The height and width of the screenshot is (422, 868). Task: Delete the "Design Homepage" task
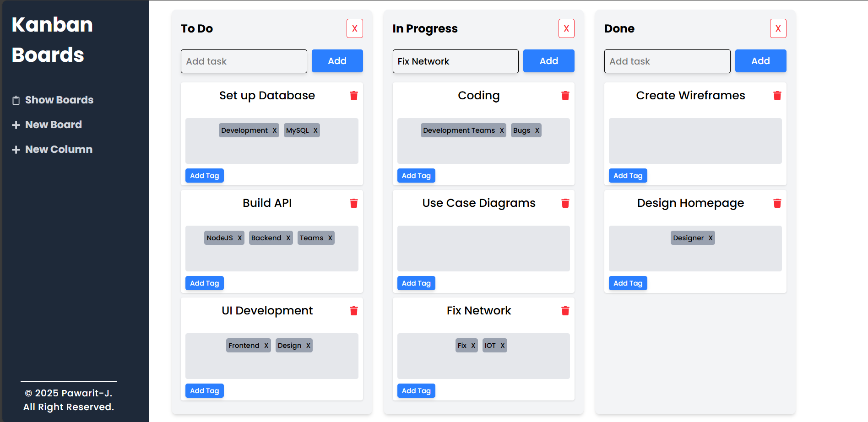pos(777,203)
